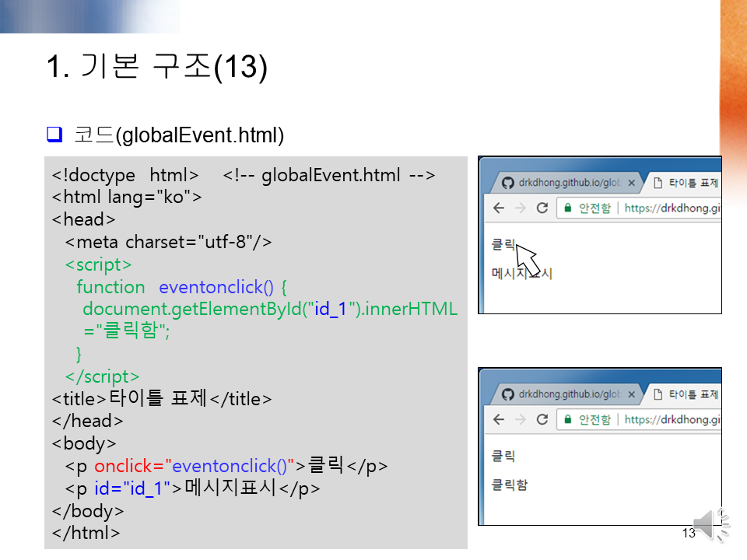
Task: Click URL https://drkdhong.gi in lower browser
Action: click(672, 419)
